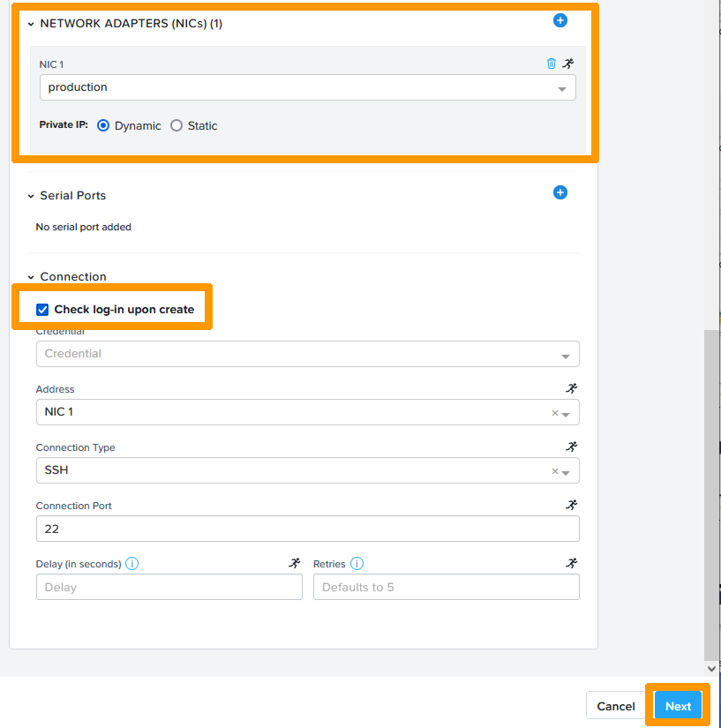Collapse the Network Adapters (NICs) section
The height and width of the screenshot is (728, 721).
click(31, 24)
